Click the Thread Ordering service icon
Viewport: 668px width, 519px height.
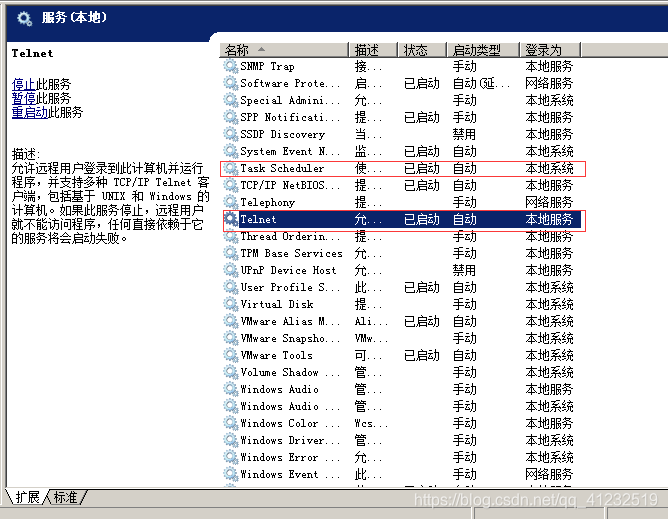pos(230,236)
